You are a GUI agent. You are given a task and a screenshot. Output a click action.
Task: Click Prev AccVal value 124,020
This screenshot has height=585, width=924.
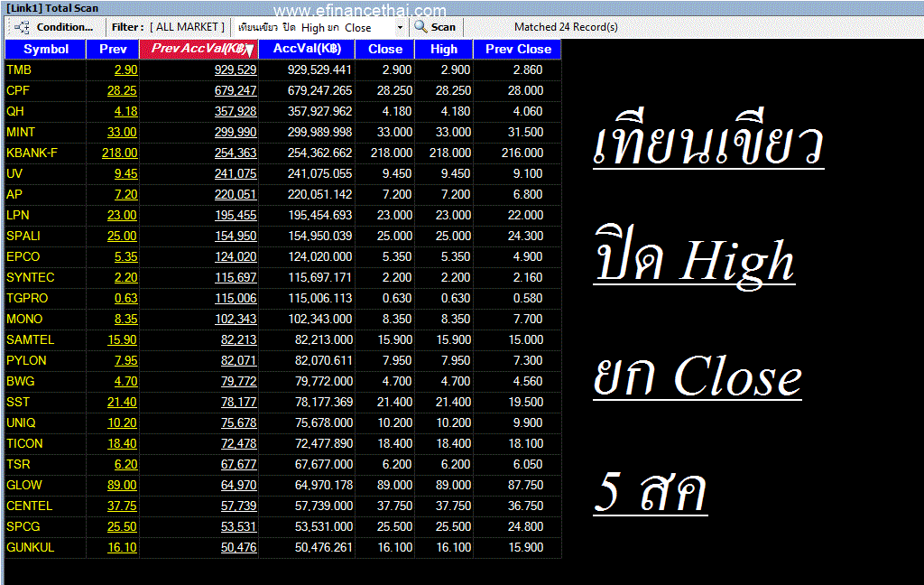point(236,256)
